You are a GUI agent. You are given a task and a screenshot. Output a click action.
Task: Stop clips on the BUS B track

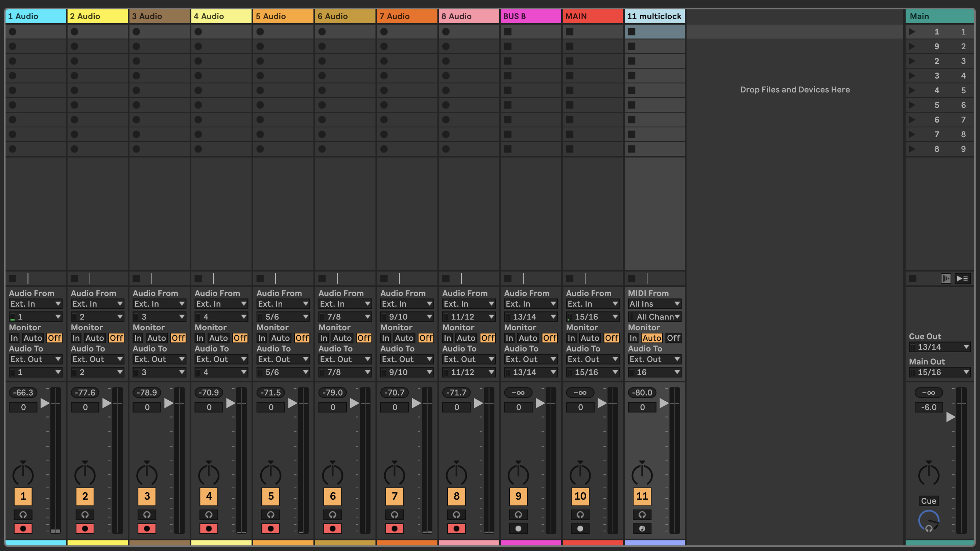click(x=508, y=278)
